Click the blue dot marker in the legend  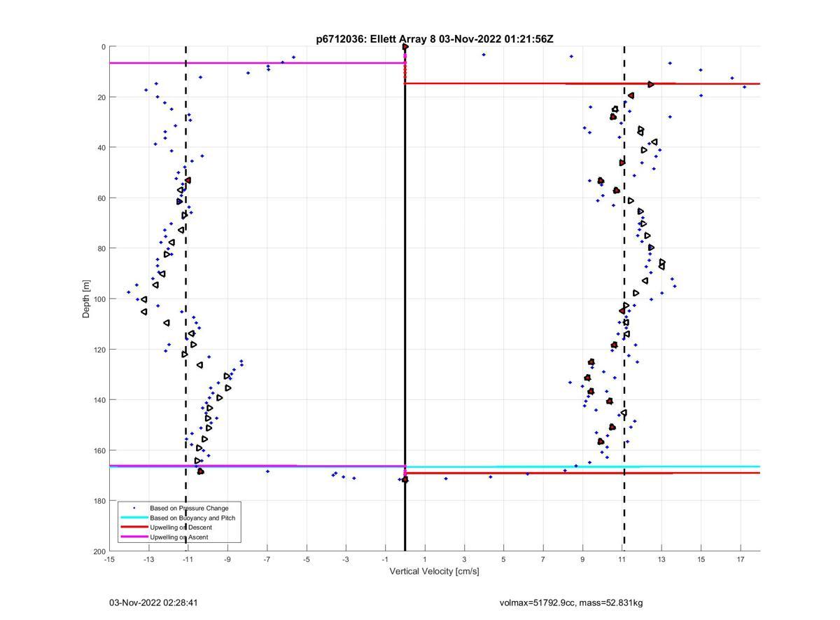[134, 508]
